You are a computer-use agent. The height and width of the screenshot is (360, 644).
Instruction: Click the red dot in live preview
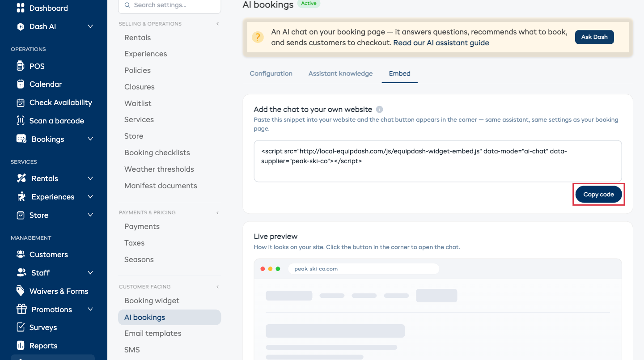click(263, 269)
